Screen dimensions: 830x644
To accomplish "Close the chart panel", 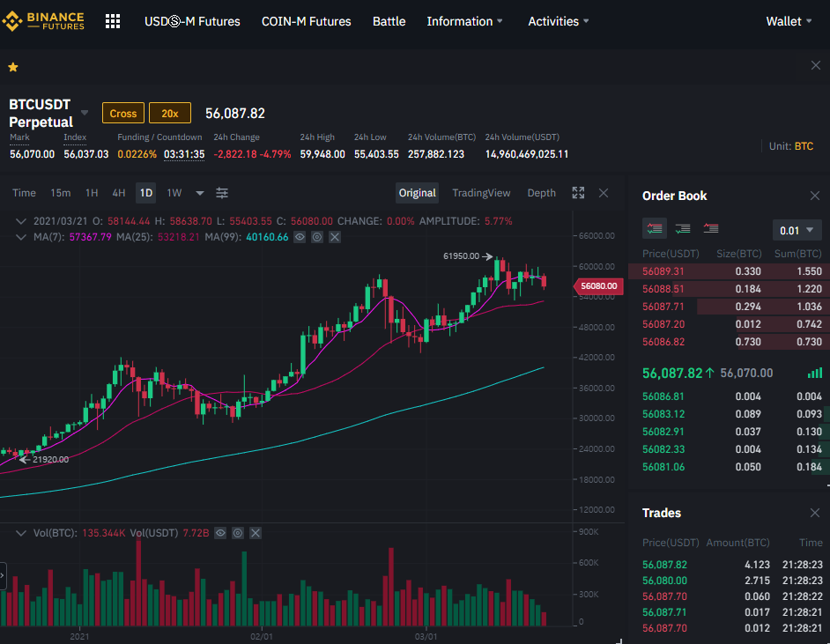I will (604, 193).
